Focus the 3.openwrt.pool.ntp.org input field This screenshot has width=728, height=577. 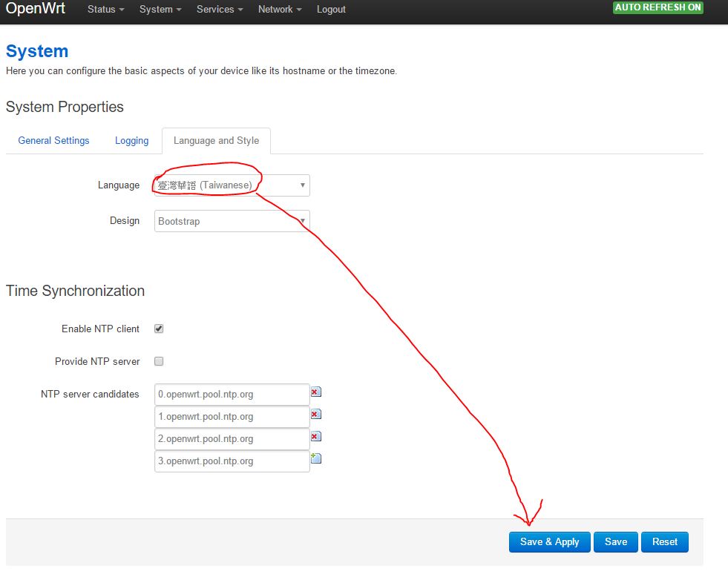232,461
